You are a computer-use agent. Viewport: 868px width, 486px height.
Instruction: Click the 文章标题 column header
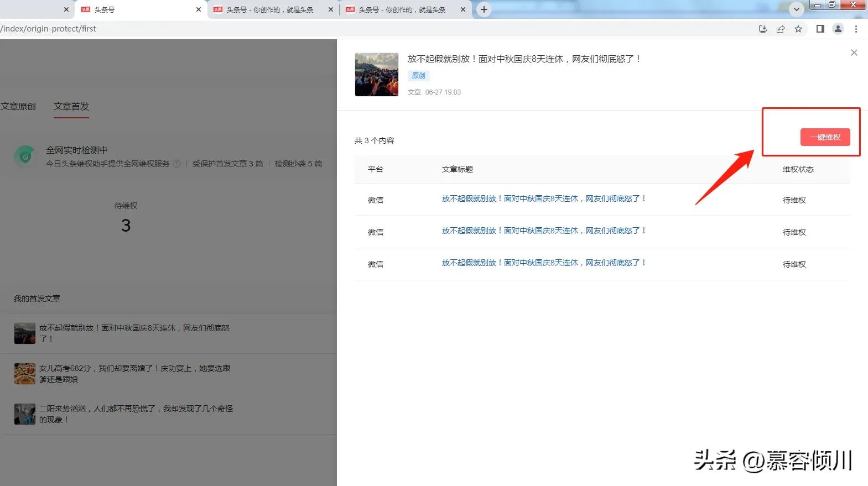click(x=457, y=169)
